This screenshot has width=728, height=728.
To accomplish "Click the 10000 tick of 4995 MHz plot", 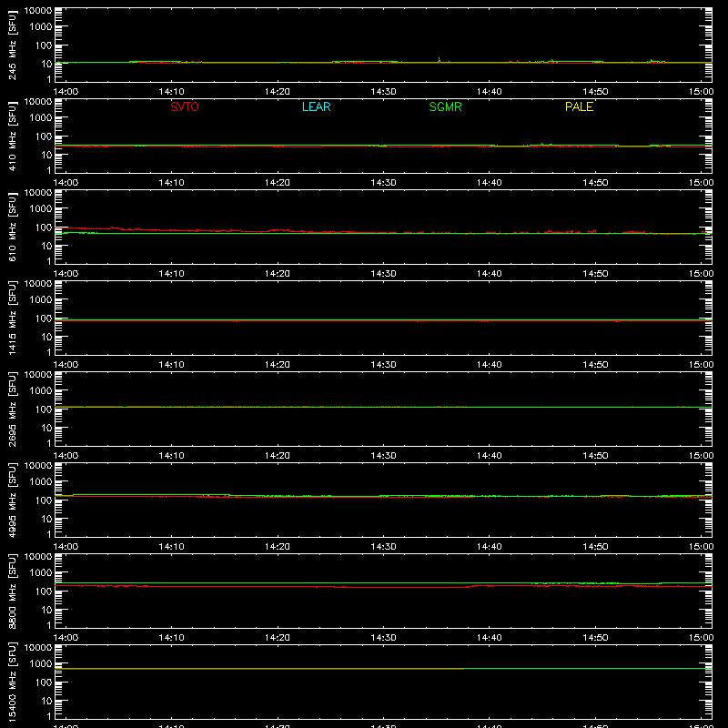I will pos(38,466).
